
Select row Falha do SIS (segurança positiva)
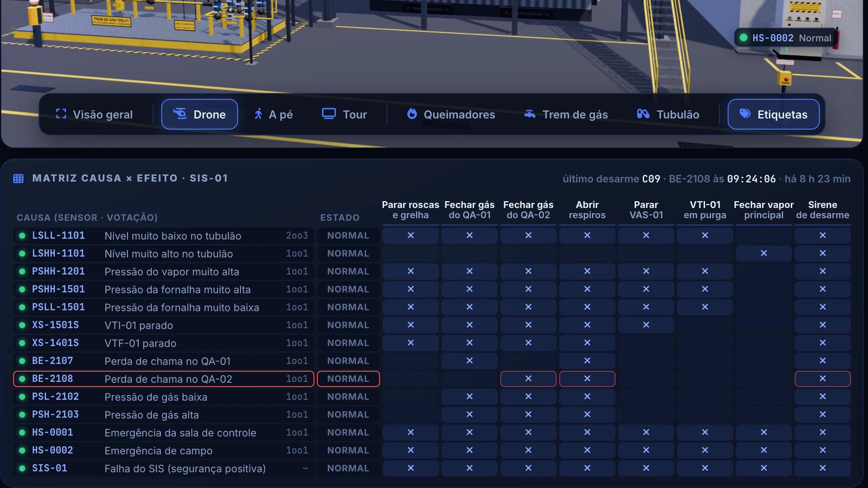tap(164, 468)
